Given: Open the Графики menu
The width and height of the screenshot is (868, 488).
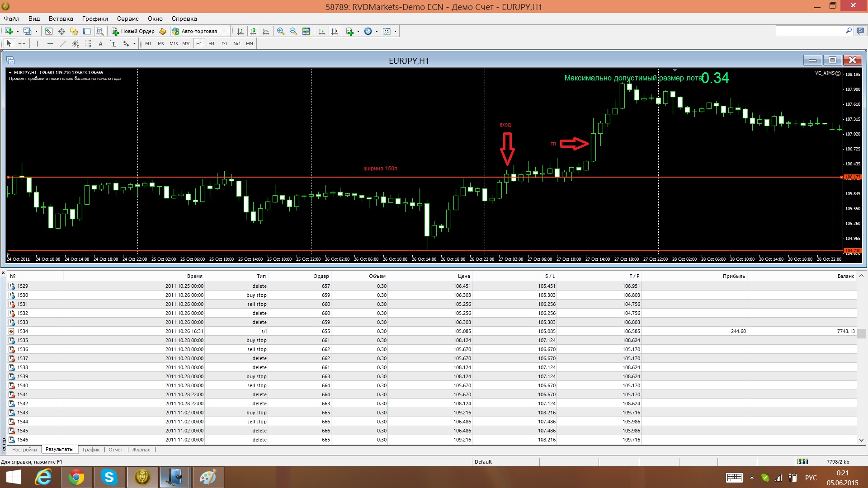Looking at the screenshot, I should [x=95, y=19].
